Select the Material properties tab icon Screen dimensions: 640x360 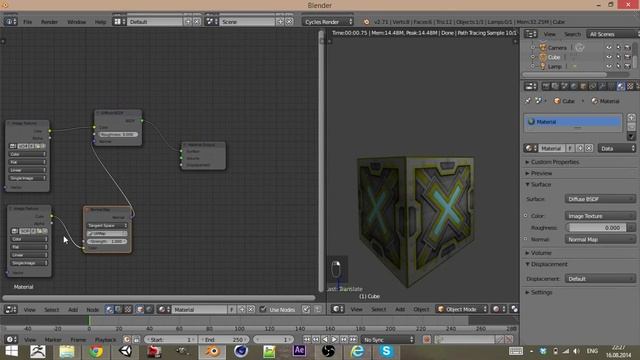621,86
